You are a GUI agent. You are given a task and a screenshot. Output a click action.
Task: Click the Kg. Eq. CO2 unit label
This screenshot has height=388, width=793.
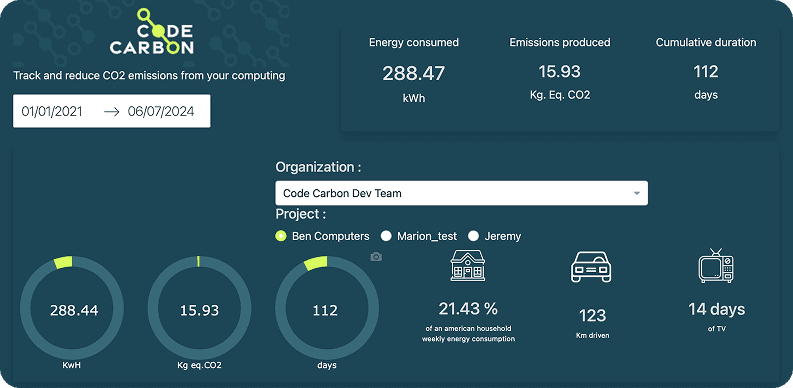tap(560, 95)
